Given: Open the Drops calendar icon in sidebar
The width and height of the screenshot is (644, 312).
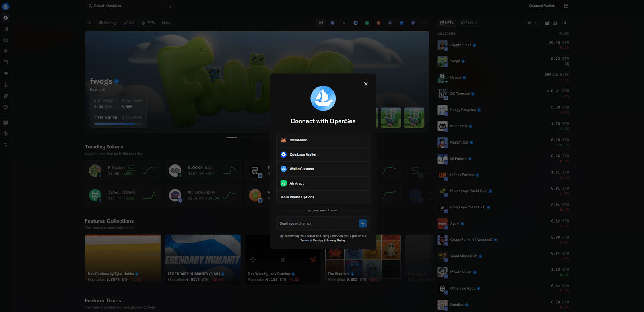Looking at the screenshot, I should (x=6, y=62).
